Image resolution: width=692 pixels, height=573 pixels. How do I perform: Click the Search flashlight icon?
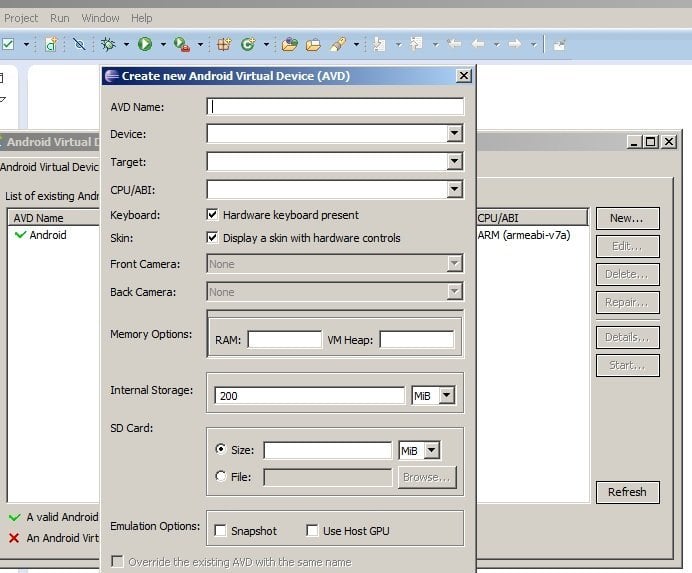[x=338, y=44]
